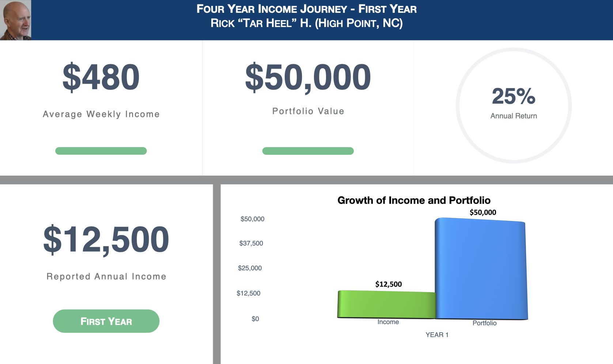Click the green Income bar in chart
The image size is (613, 364).
pyautogui.click(x=386, y=304)
